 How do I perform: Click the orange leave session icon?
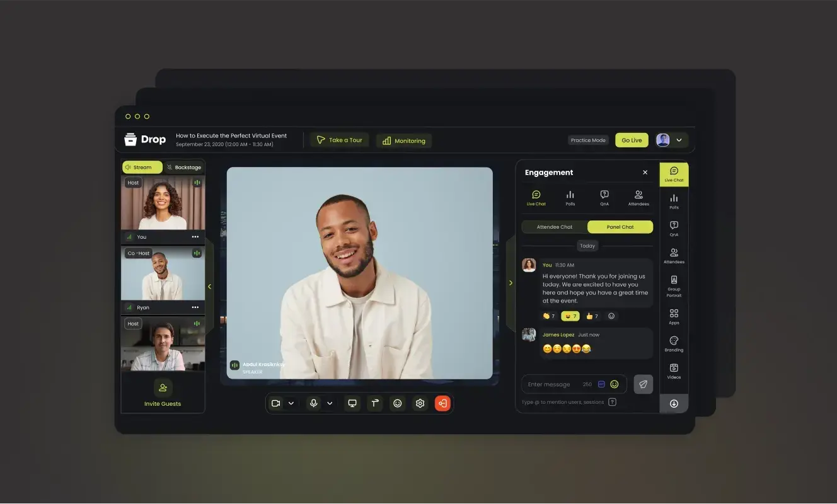tap(442, 403)
